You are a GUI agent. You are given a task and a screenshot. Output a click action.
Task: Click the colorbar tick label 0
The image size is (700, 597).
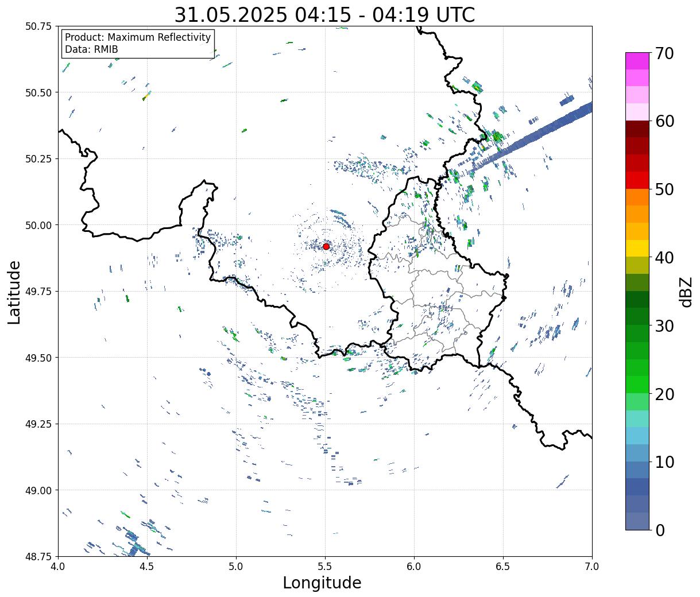point(659,530)
